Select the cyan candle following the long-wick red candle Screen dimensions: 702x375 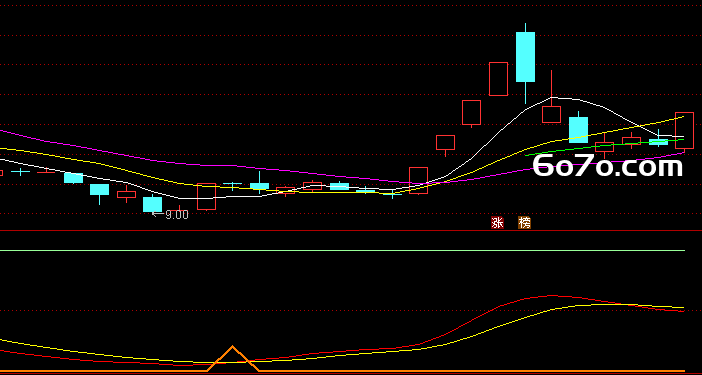[578, 130]
